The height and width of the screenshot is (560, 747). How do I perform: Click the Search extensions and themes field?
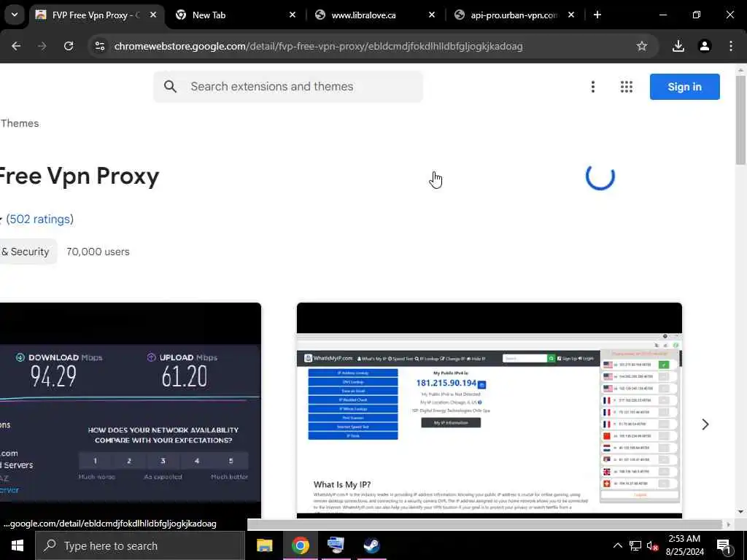287,87
